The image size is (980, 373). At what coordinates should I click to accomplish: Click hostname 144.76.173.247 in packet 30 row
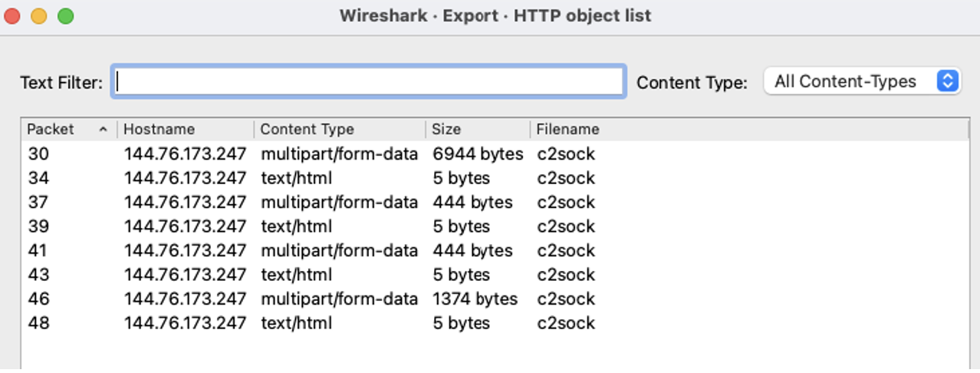point(186,153)
